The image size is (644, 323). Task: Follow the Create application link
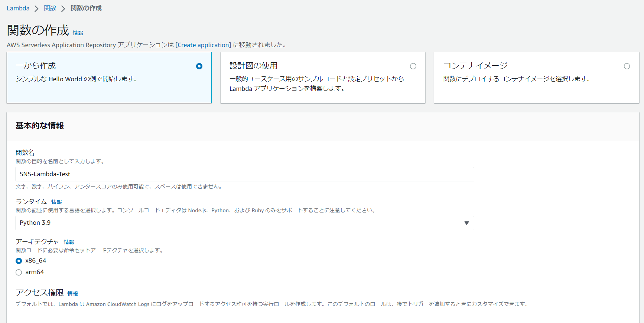pos(203,45)
